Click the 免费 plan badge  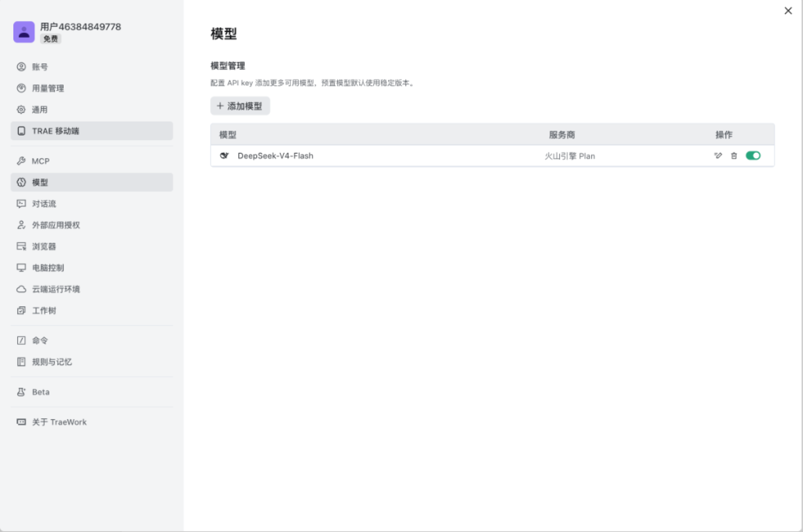(51, 39)
